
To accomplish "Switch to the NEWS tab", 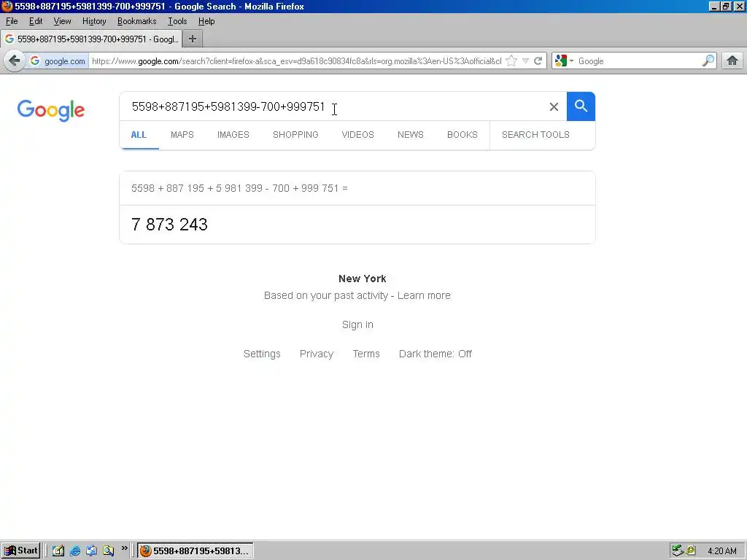I will (x=410, y=135).
